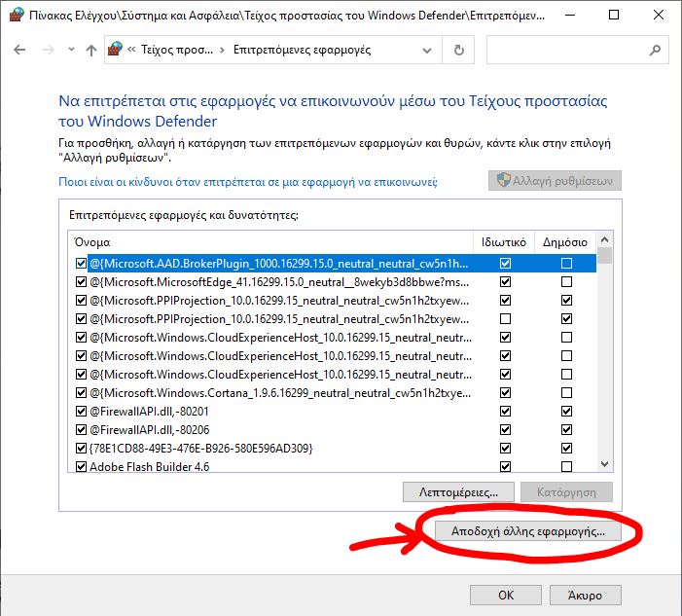Cancel with the 'Άκυρο' button
The image size is (682, 616).
click(585, 596)
